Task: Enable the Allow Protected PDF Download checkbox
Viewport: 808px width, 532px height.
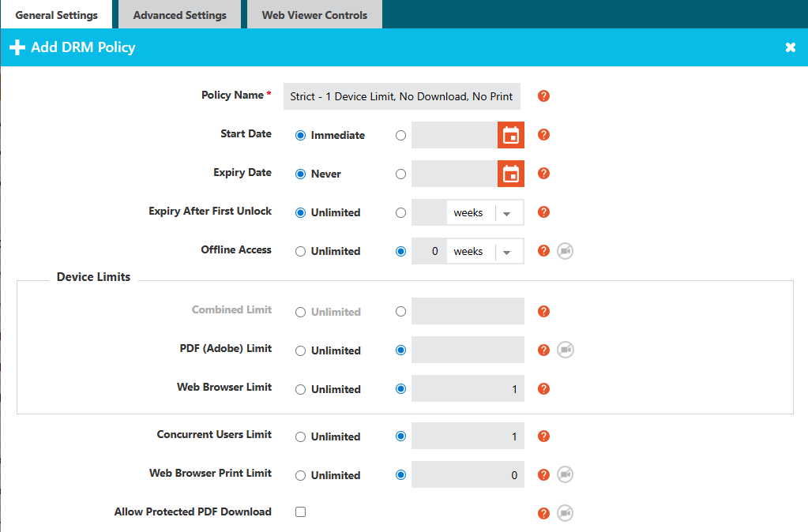Action: click(300, 511)
